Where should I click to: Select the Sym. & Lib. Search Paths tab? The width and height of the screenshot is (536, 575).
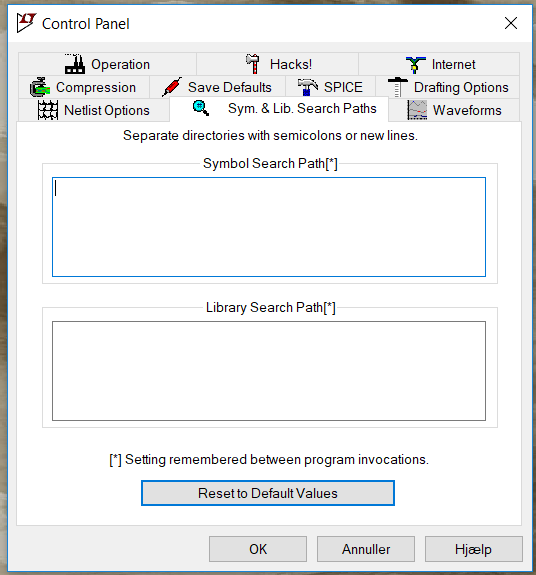pyautogui.click(x=279, y=109)
